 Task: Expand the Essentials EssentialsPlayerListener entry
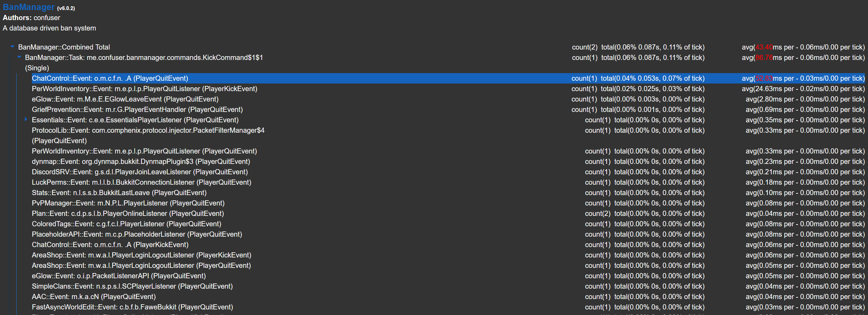[x=26, y=120]
